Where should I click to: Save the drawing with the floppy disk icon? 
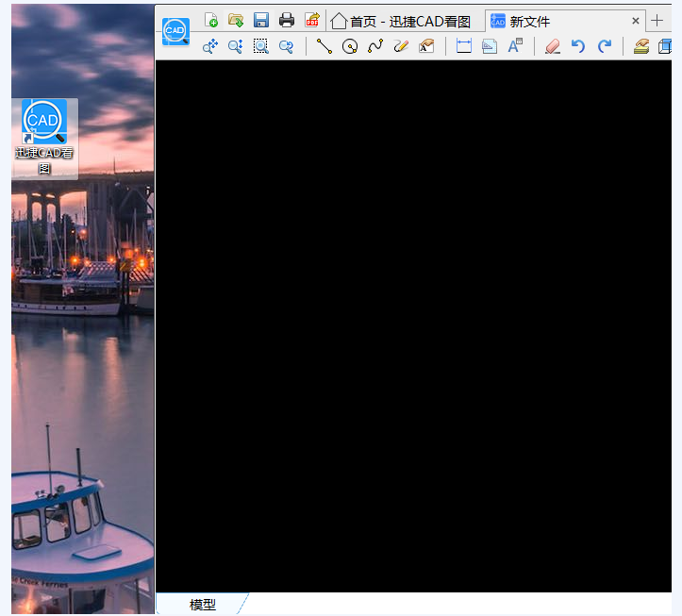(261, 21)
